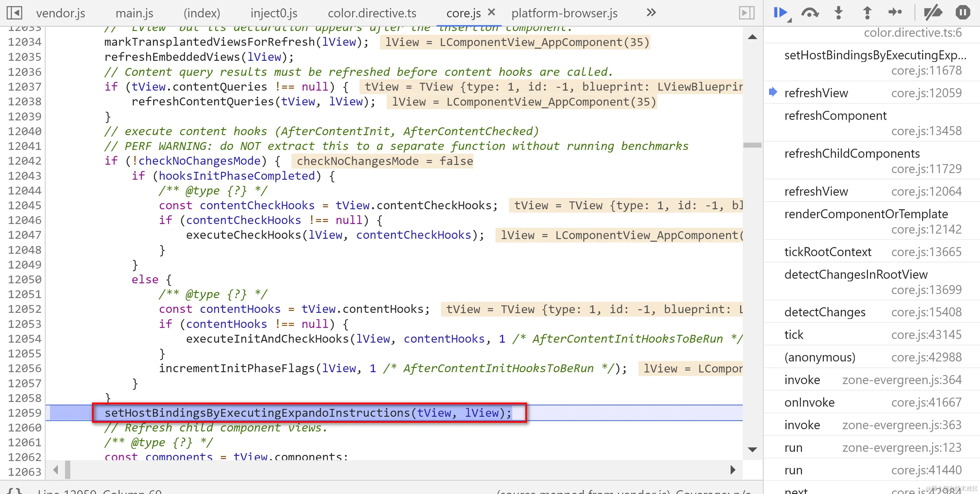The height and width of the screenshot is (494, 980).
Task: Show more hidden source tabs
Action: point(651,13)
